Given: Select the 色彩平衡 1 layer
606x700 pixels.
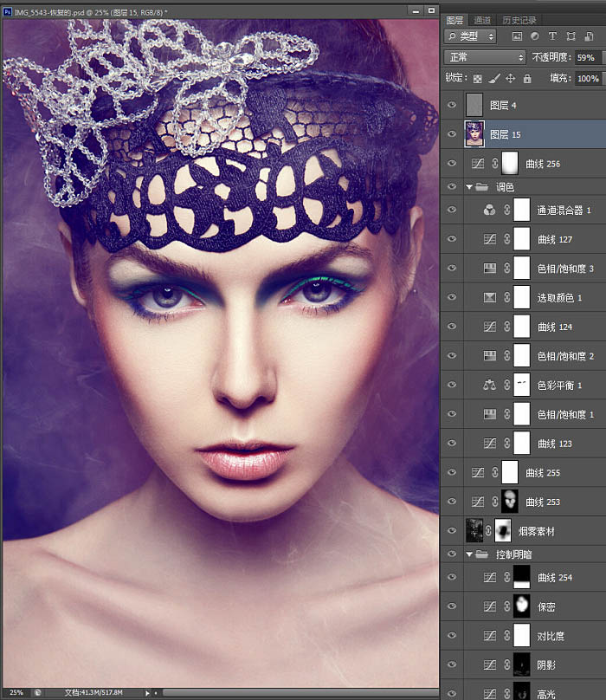Looking at the screenshot, I should [x=554, y=385].
